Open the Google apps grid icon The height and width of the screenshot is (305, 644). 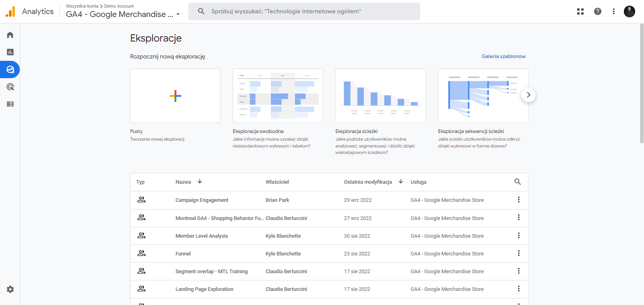(x=580, y=11)
